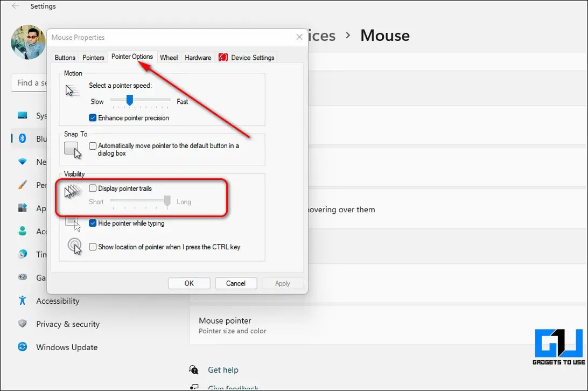Viewport: 588px width, 391px height.
Task: Click the pointer speed slider thumb
Action: coord(130,100)
